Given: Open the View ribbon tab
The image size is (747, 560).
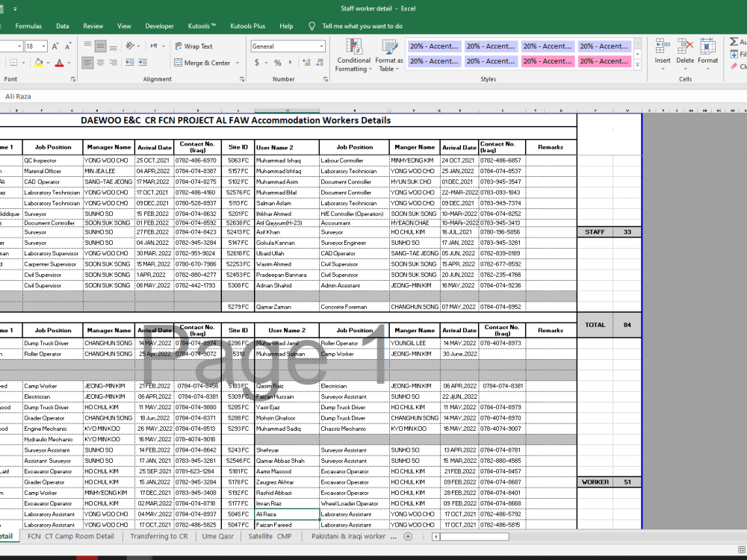Looking at the screenshot, I should pos(124,26).
